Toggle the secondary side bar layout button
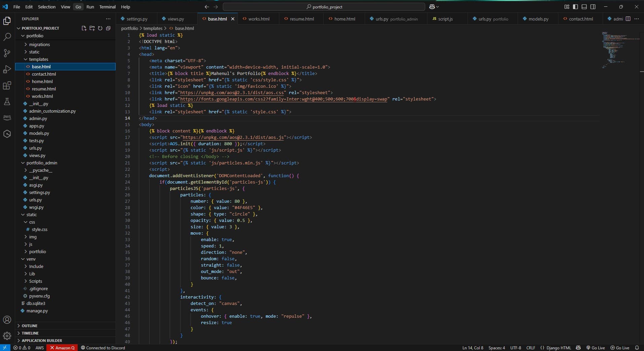644x351 pixels. 593,7
